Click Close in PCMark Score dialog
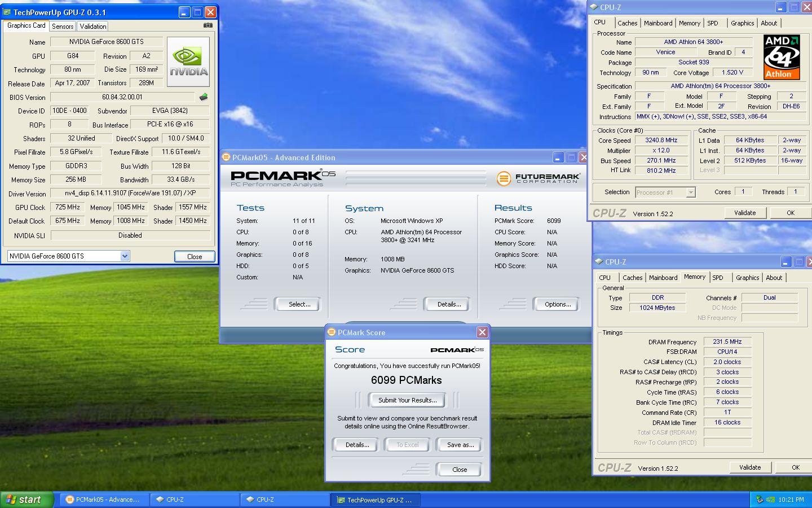The image size is (812, 508). [x=460, y=470]
